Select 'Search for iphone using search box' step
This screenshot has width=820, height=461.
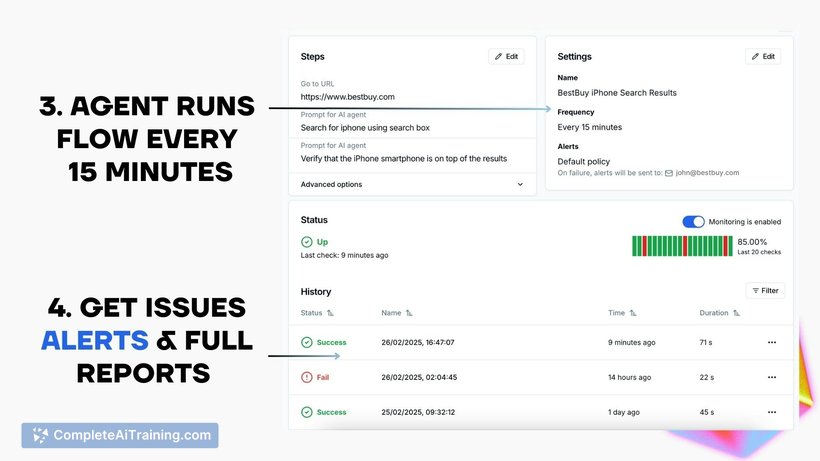pyautogui.click(x=365, y=128)
